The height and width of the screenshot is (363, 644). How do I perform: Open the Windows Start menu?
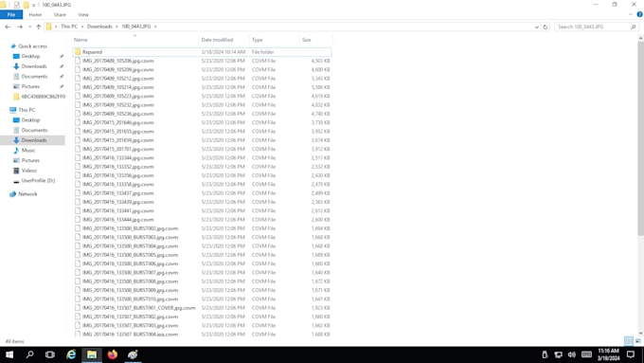click(9, 354)
